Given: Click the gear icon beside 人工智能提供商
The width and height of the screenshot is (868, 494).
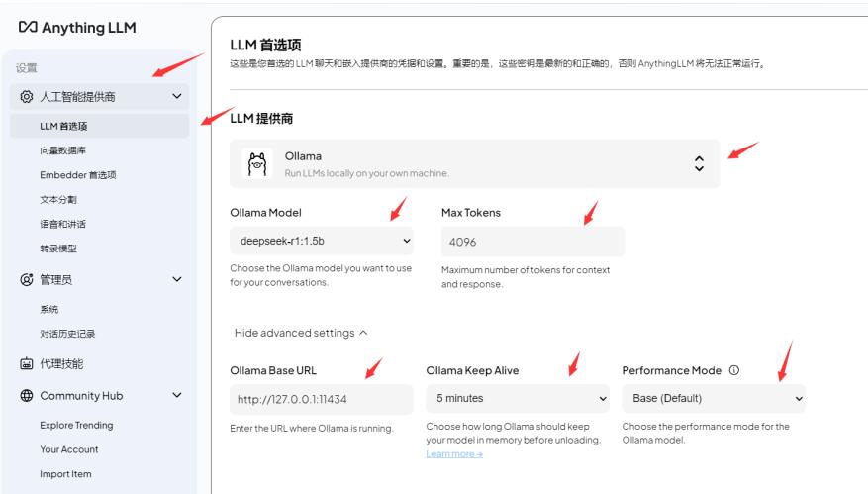Looking at the screenshot, I should tap(26, 97).
